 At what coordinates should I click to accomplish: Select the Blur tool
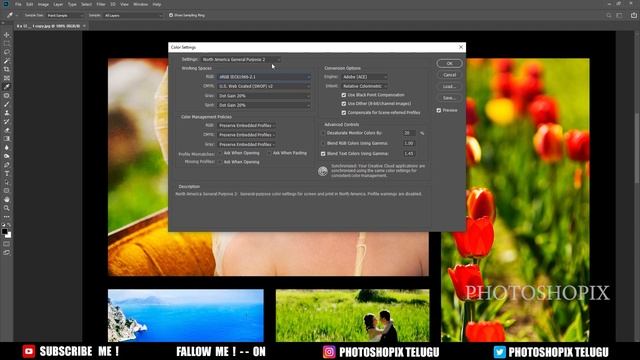point(7,147)
